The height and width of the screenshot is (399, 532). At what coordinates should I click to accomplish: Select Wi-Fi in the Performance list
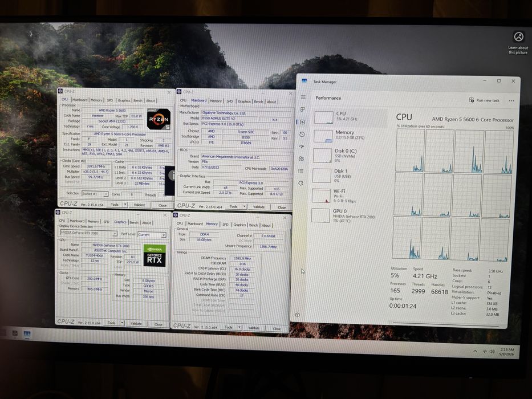[x=348, y=196]
